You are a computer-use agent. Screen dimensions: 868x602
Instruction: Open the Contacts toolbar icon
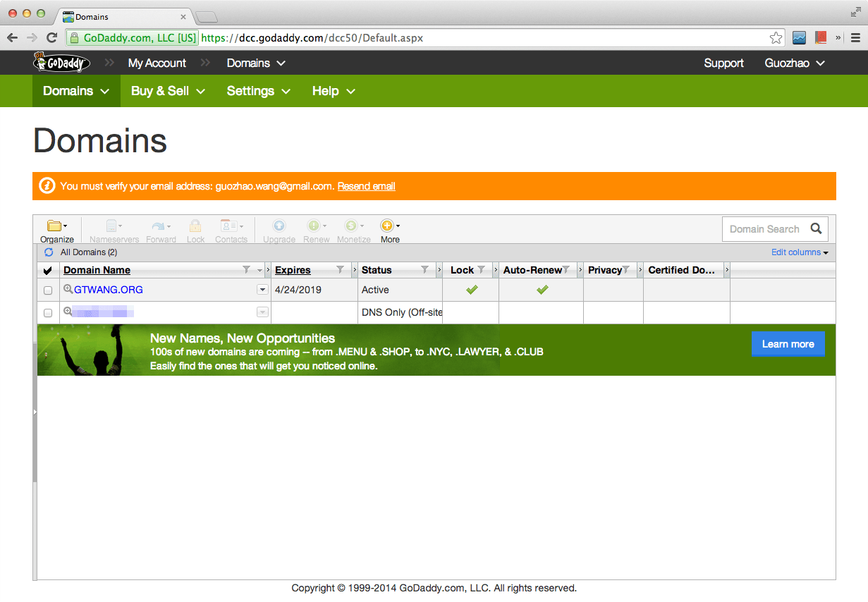pyautogui.click(x=228, y=226)
